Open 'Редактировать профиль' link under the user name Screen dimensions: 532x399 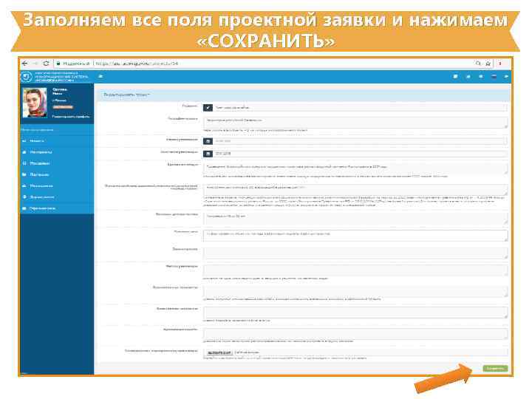tap(71, 117)
